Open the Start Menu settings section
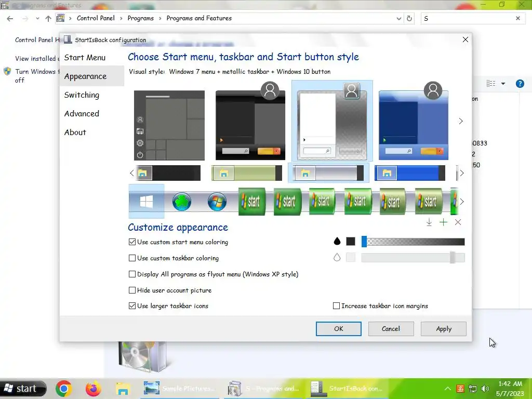 tap(85, 58)
